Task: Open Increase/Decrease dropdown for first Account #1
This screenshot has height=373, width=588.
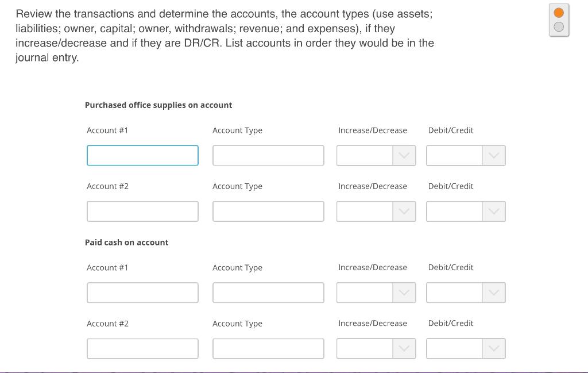Action: point(376,155)
